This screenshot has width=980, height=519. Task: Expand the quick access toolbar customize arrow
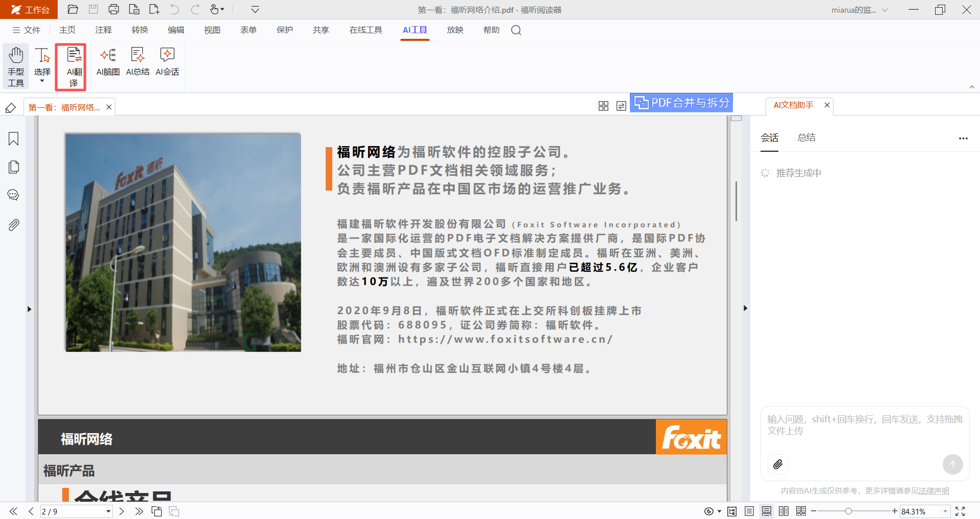(x=255, y=9)
